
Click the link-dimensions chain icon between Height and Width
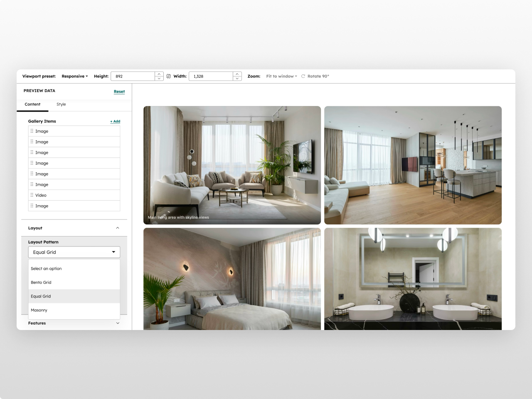coord(168,76)
